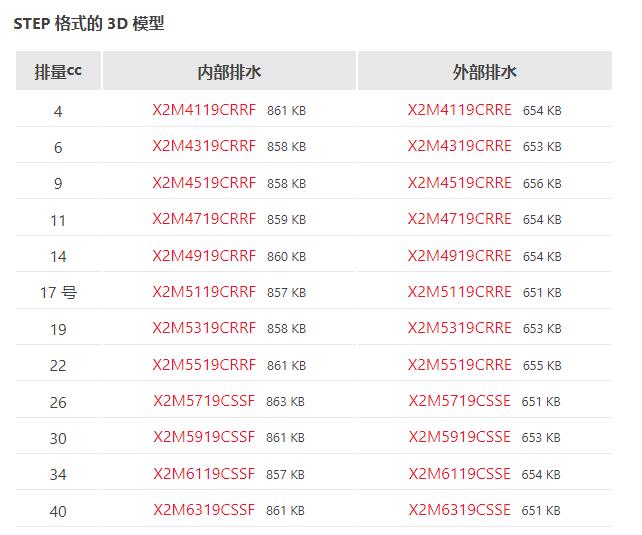The image size is (642, 535).
Task: Click the 内部排水 column header
Action: (x=229, y=71)
